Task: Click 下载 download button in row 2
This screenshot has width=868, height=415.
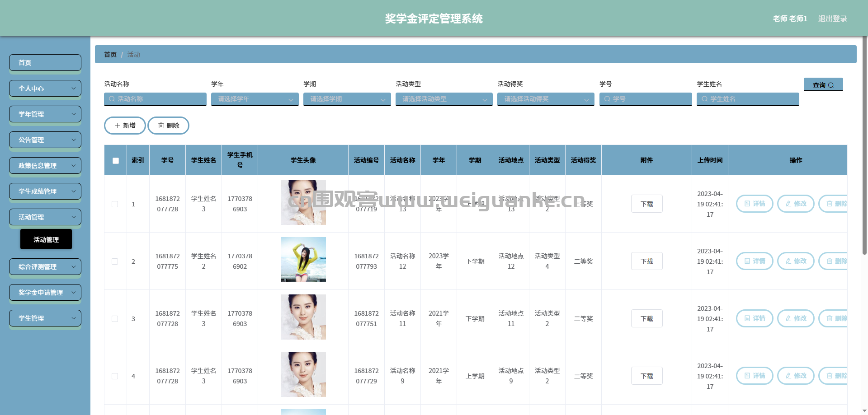Action: coord(646,261)
